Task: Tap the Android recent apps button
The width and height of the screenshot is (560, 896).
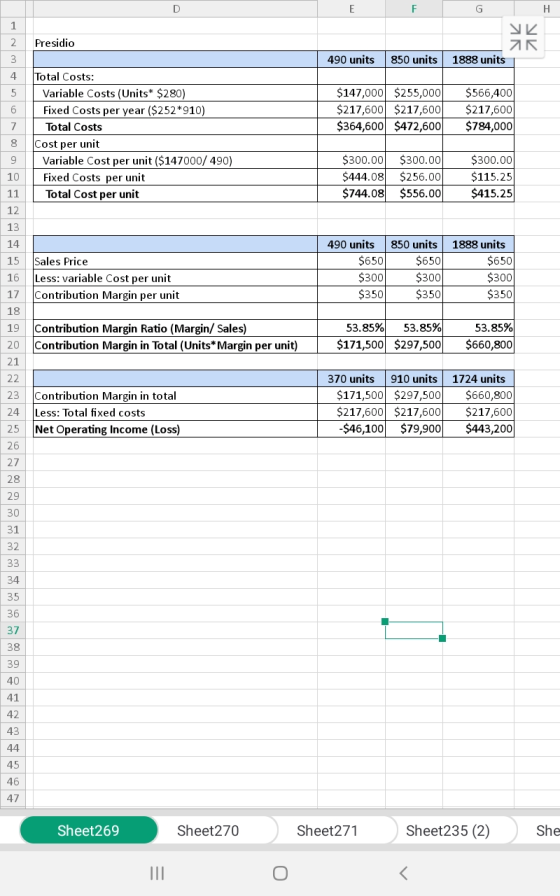Action: coord(157,873)
